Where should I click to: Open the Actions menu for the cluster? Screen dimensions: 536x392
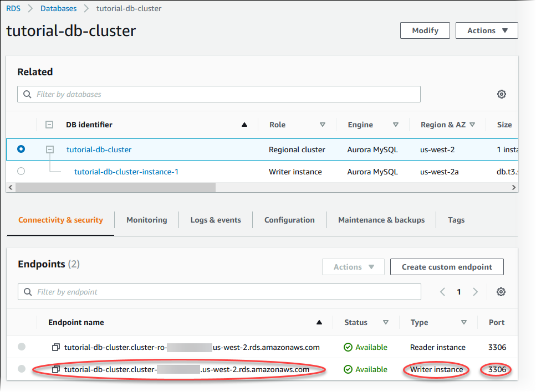pyautogui.click(x=486, y=30)
